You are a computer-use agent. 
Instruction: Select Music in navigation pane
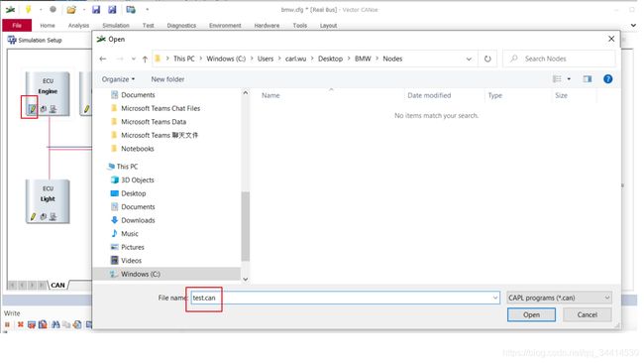coord(130,233)
